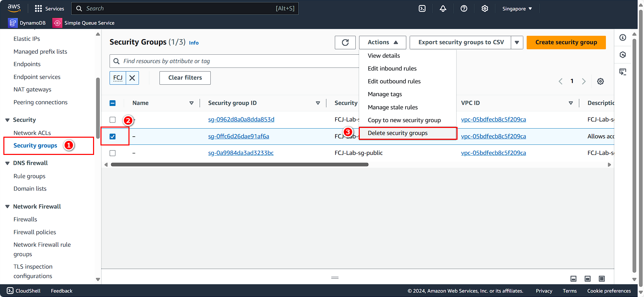Choose Edit outbound rules
644x297 pixels.
tap(408, 81)
